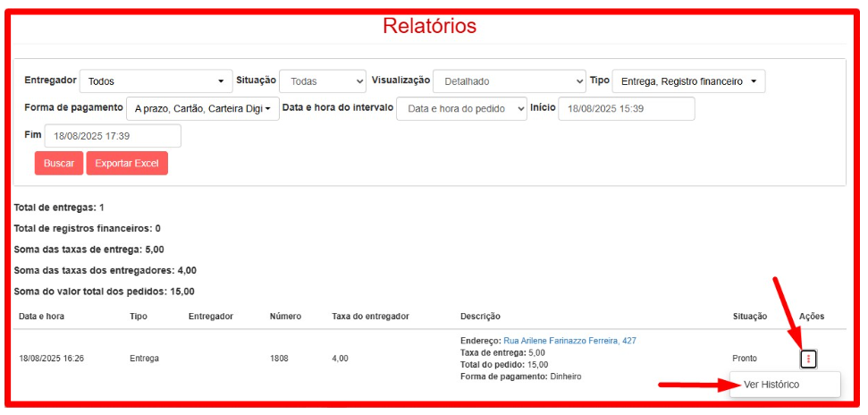This screenshot has height=415, width=868.
Task: Click the Número column header
Action: (285, 317)
